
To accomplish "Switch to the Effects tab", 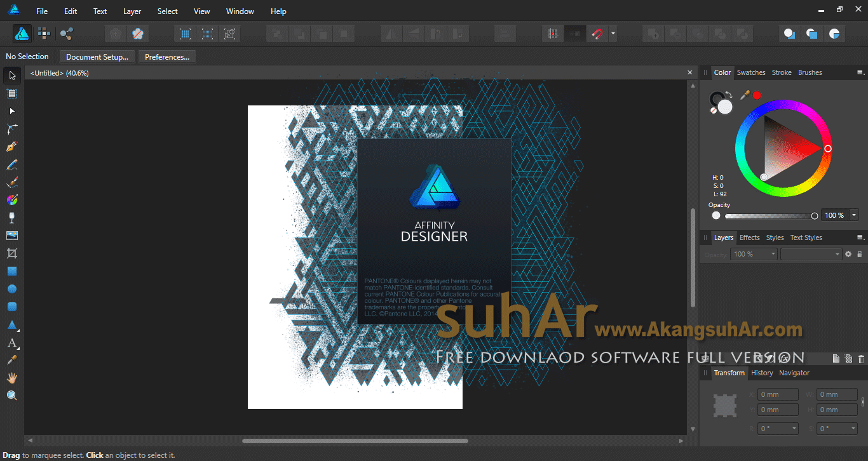I will pos(750,237).
